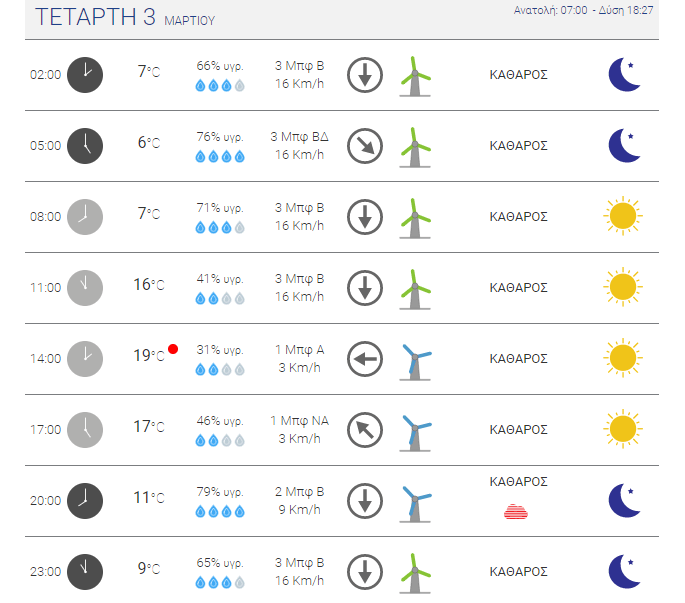Click the southeast wind arrow in the 05:00 row
Viewport: 685px width, 603px height.
365,146
